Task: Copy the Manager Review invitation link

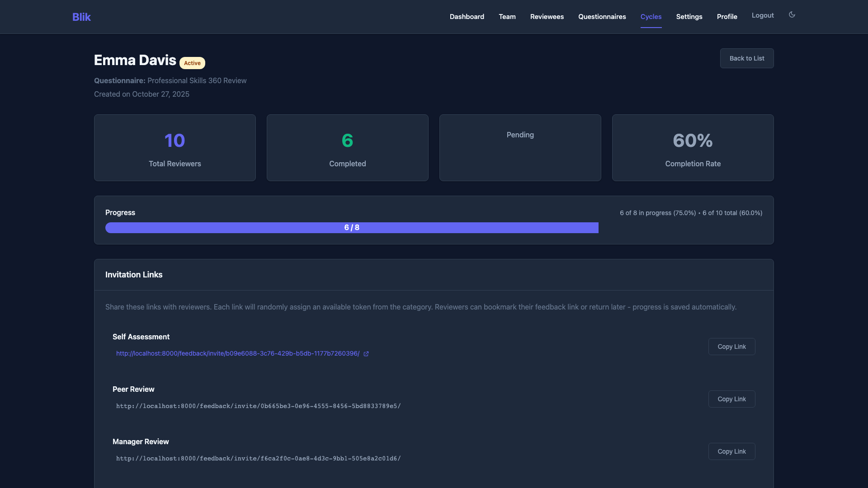Action: [731, 451]
